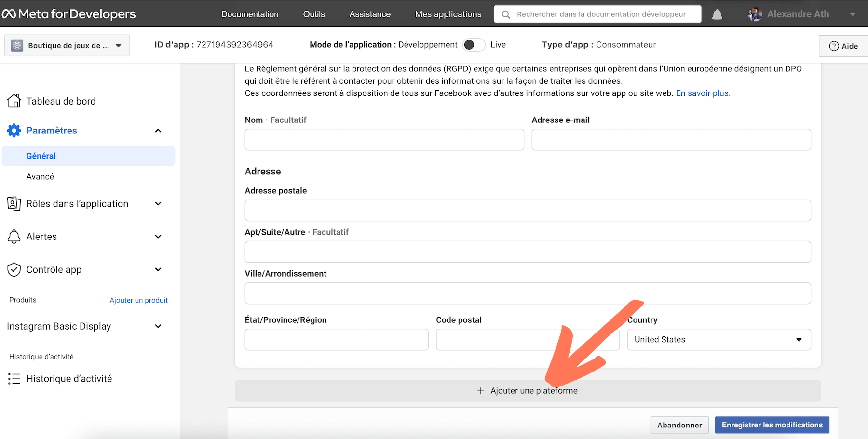This screenshot has height=439, width=868.
Task: Open the Assistance menu
Action: click(x=370, y=14)
